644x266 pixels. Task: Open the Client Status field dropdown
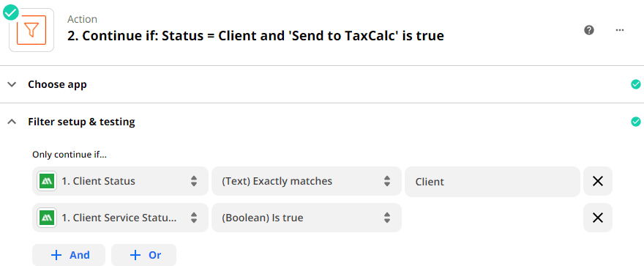(x=120, y=181)
